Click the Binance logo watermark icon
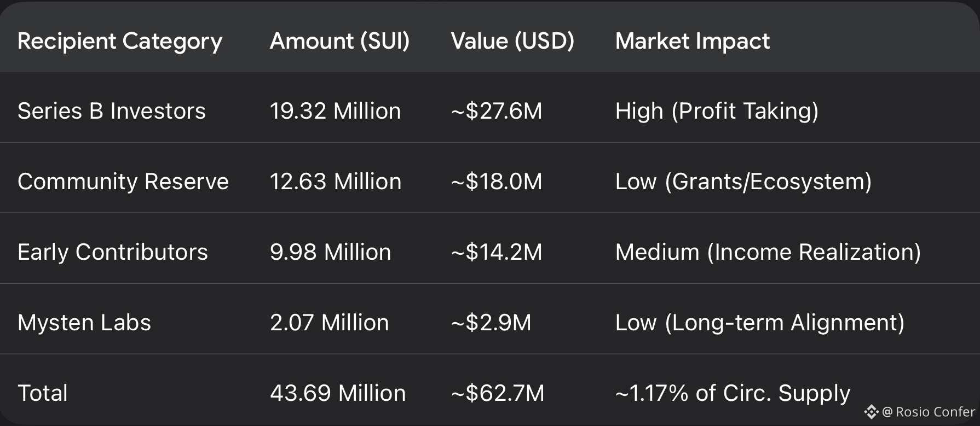The image size is (980, 426). pyautogui.click(x=871, y=412)
